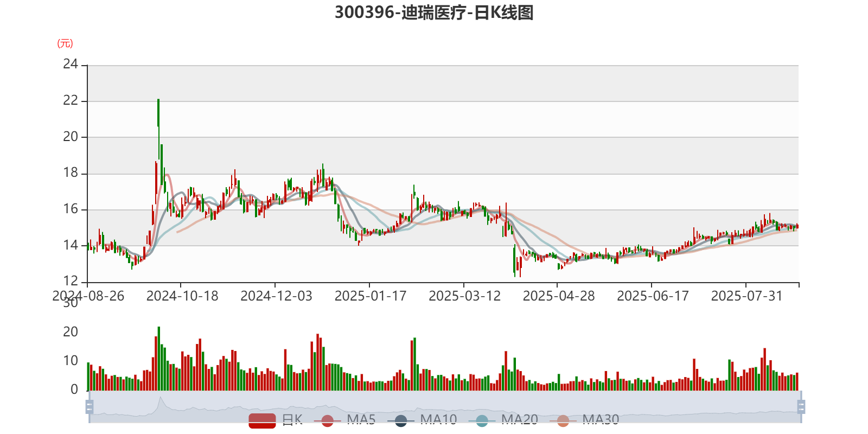Click the price axis label 12

(71, 281)
